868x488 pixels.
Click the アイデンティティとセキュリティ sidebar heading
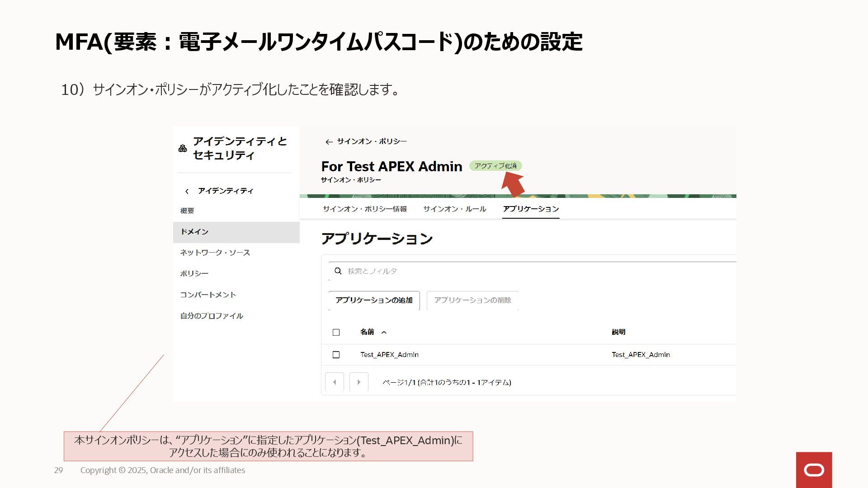(240, 148)
